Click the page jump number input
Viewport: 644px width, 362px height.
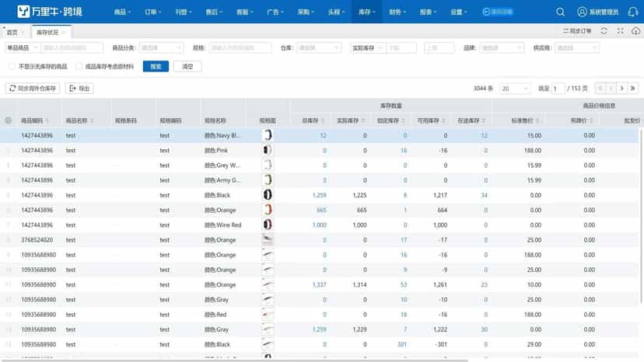[558, 89]
